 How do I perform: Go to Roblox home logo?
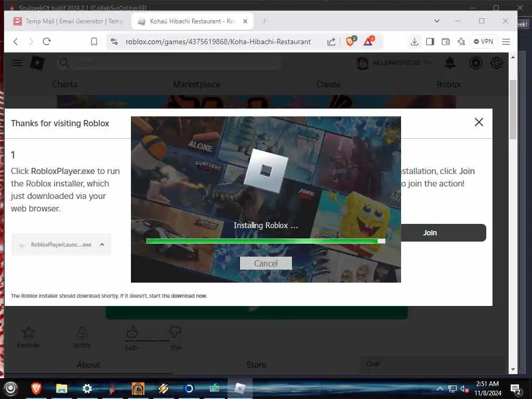(37, 63)
